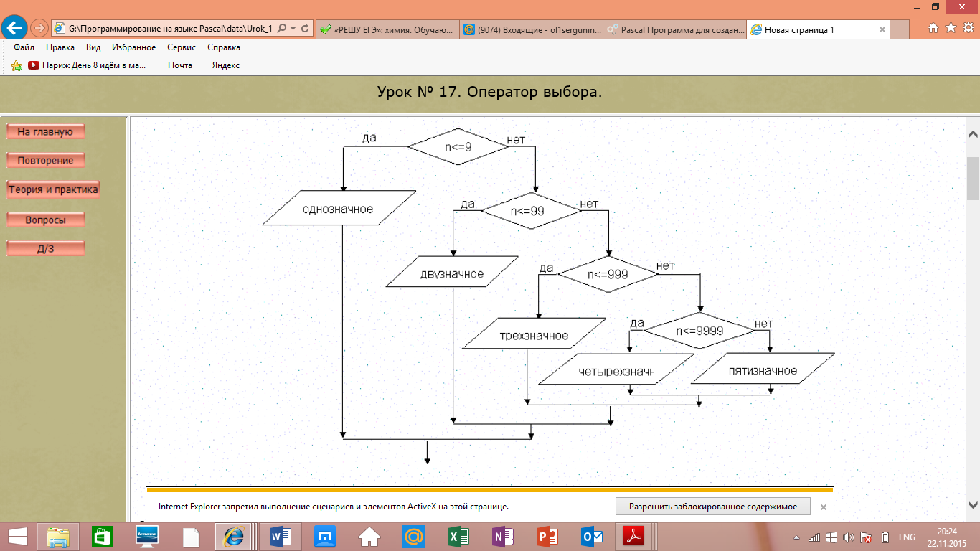The height and width of the screenshot is (551, 980).
Task: Click Internet Explorer taskbar icon
Action: [233, 536]
